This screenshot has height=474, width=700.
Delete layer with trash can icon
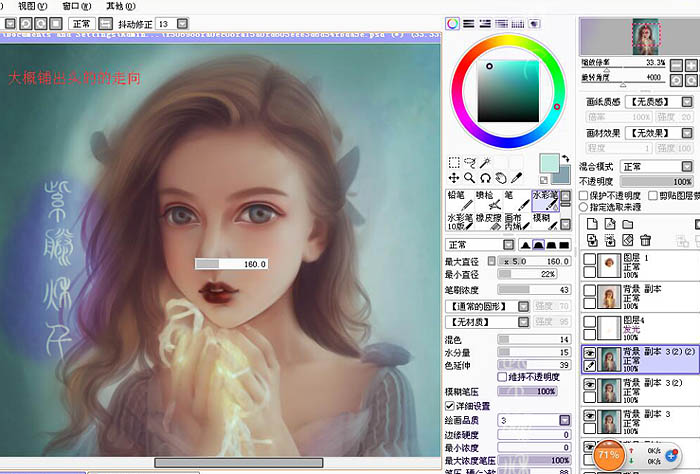tap(645, 241)
